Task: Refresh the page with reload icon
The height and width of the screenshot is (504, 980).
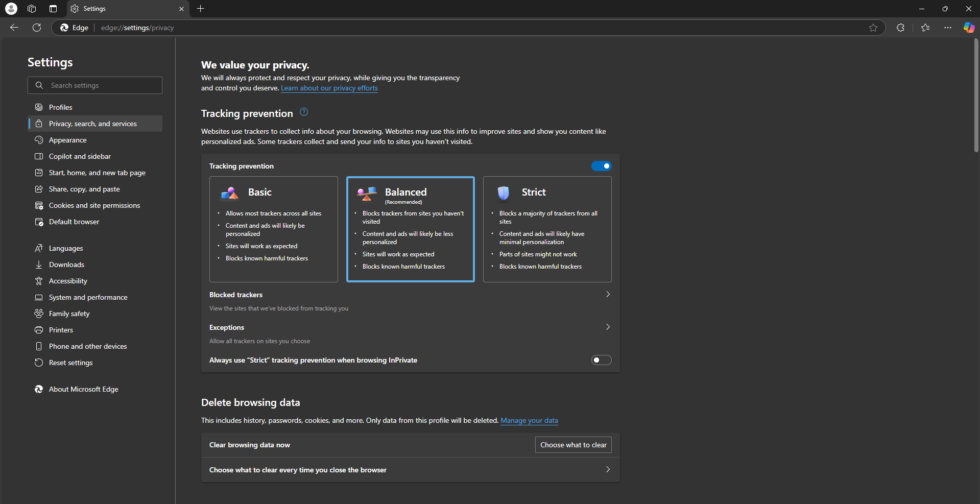Action: click(x=37, y=28)
